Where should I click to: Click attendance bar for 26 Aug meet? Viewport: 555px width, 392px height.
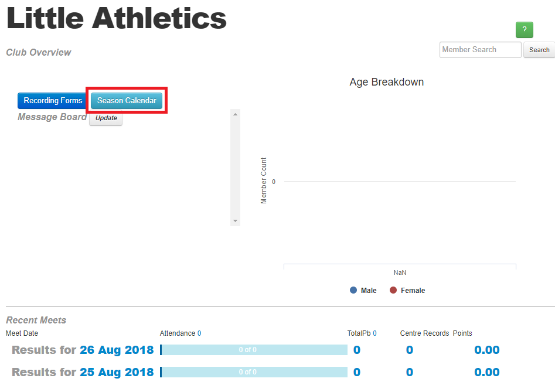pyautogui.click(x=254, y=350)
